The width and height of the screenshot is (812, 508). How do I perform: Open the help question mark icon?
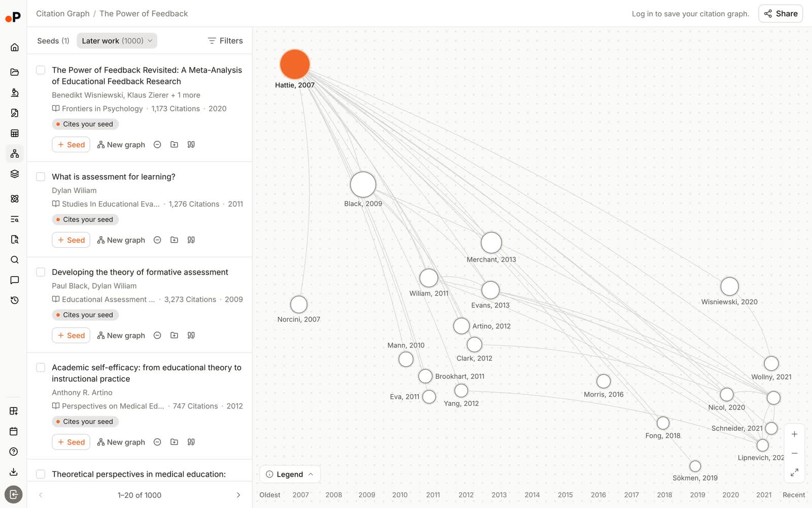(x=14, y=452)
